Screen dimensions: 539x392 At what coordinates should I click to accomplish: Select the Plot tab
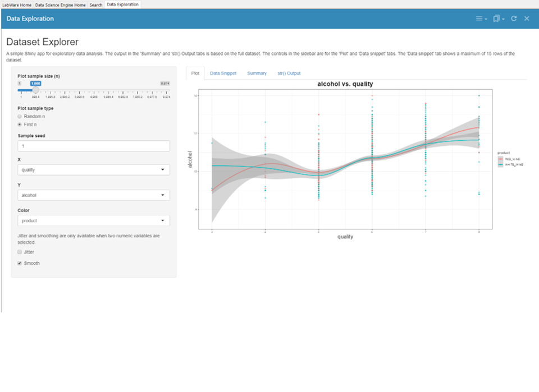(x=195, y=73)
